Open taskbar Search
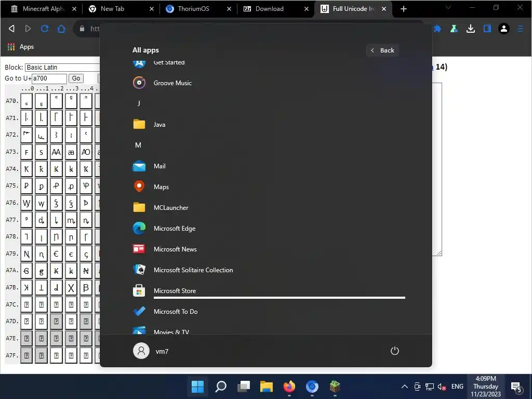Viewport: 532px width, 399px height. (x=220, y=387)
